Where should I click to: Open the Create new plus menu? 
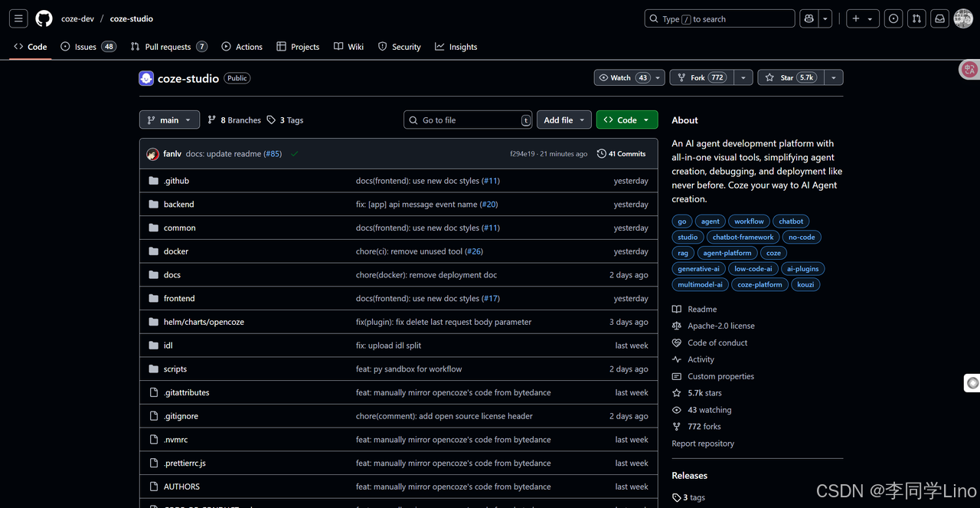click(862, 18)
